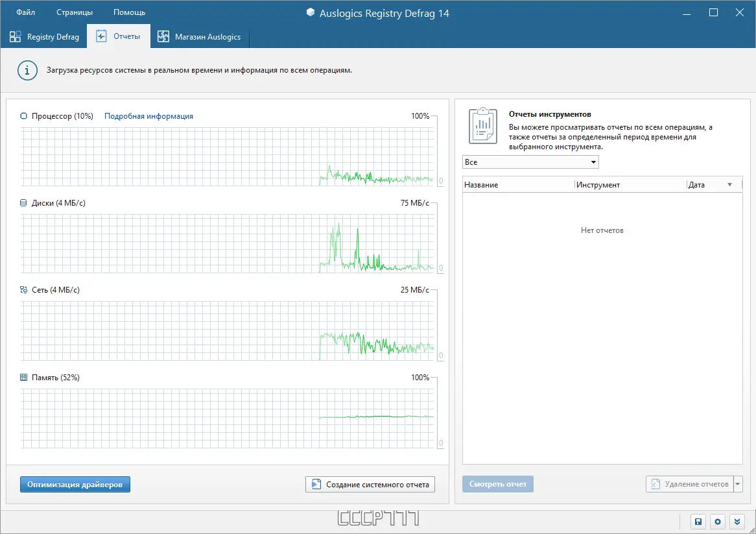The height and width of the screenshot is (534, 756).
Task: Click the Диски (4 МБ/с) label
Action: [58, 203]
